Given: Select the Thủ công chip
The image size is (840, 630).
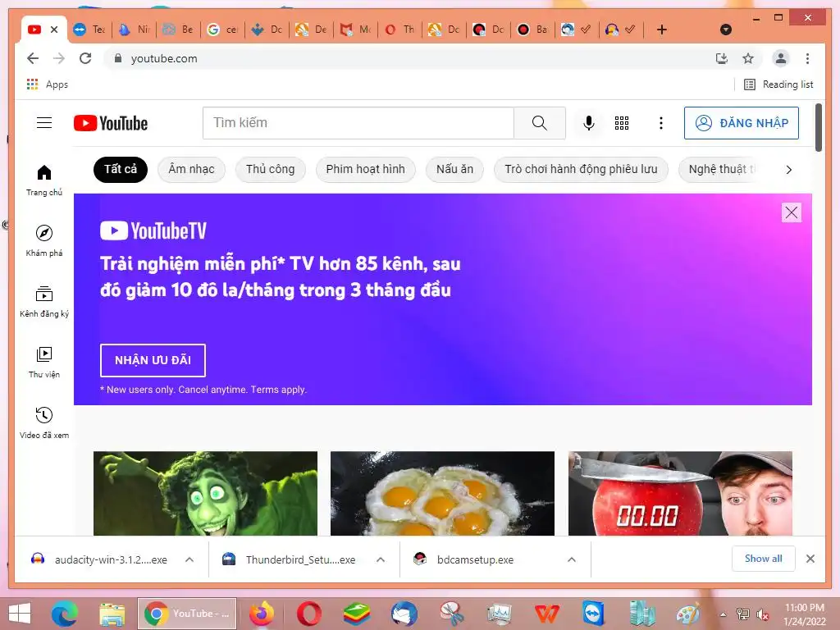Looking at the screenshot, I should [270, 169].
